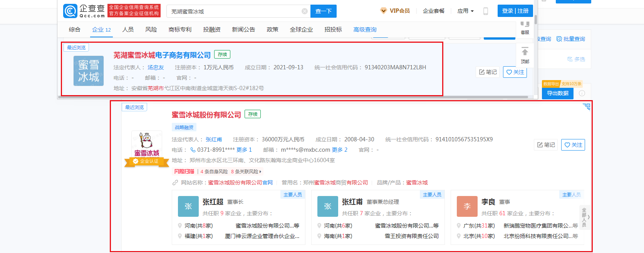The height and width of the screenshot is (253, 644).
Task: Click the 查一下 search button
Action: (x=324, y=11)
